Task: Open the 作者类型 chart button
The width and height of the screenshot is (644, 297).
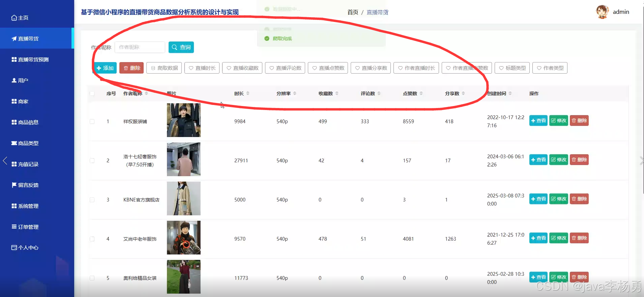Action: point(550,68)
